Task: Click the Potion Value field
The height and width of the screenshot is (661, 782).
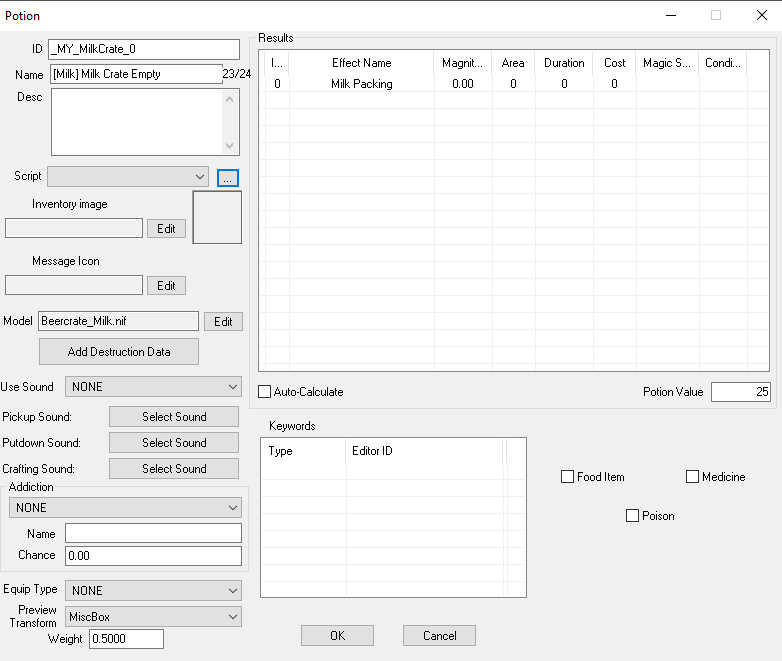Action: tap(741, 392)
